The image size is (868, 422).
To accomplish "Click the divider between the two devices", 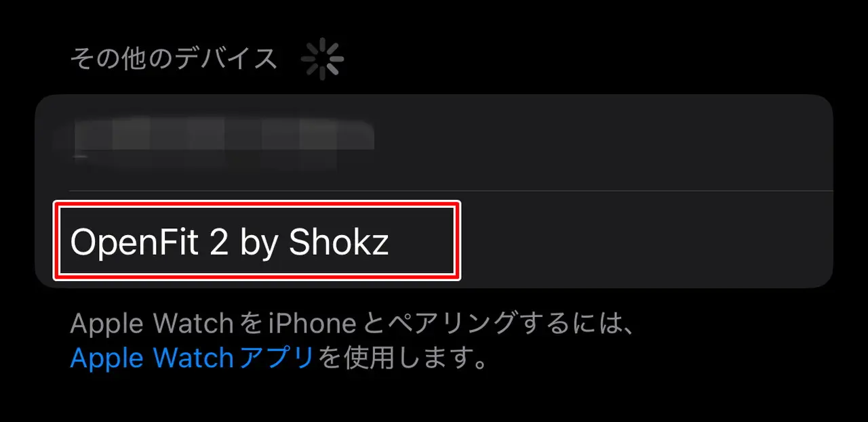I will click(451, 191).
